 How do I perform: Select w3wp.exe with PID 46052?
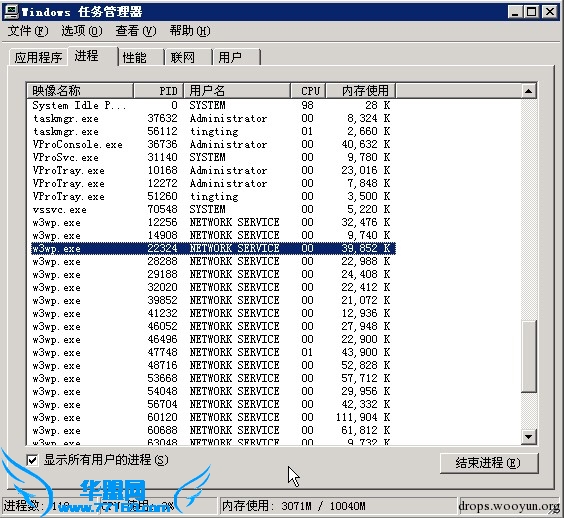(x=213, y=326)
